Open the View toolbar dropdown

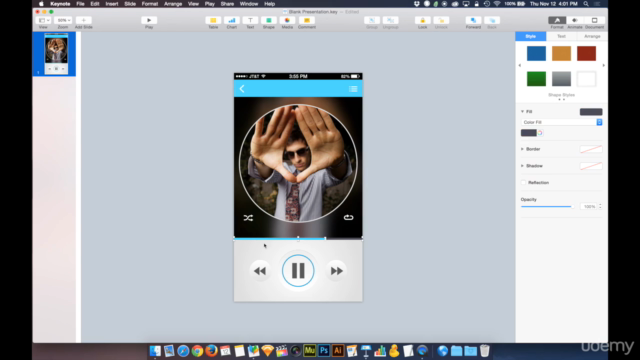[x=43, y=20]
